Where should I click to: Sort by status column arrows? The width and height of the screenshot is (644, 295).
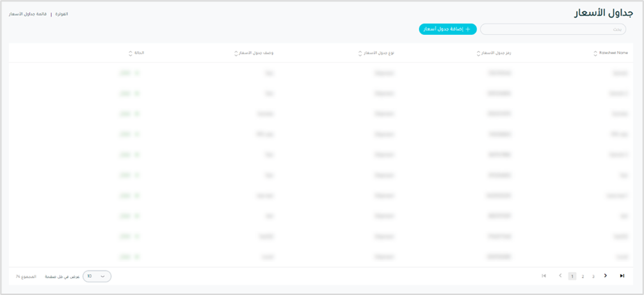click(130, 53)
